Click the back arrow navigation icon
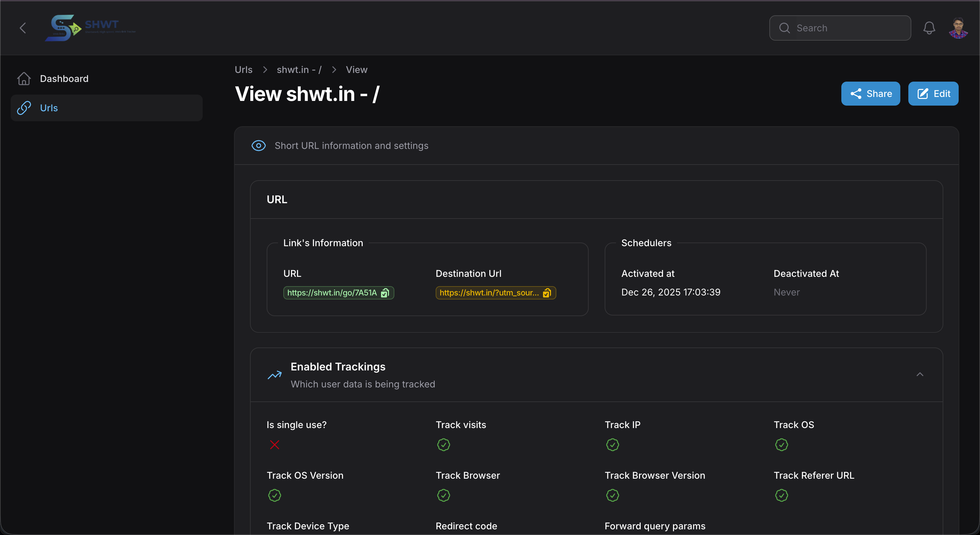 pyautogui.click(x=22, y=28)
